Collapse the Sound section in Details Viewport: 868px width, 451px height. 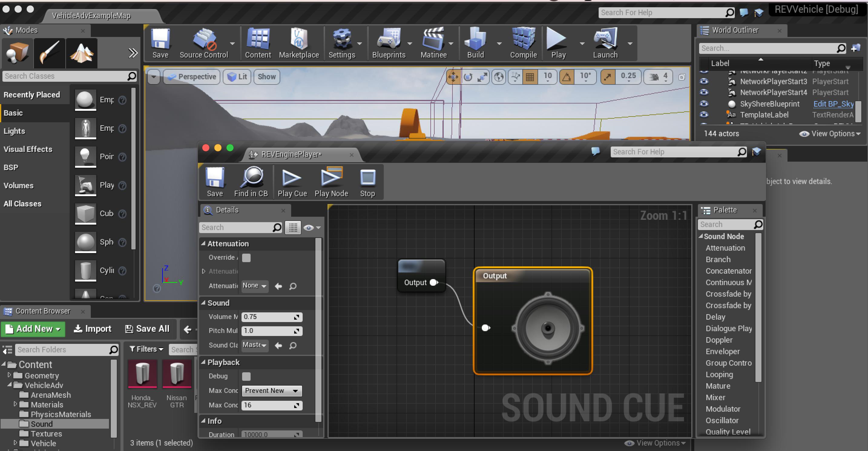click(x=203, y=303)
